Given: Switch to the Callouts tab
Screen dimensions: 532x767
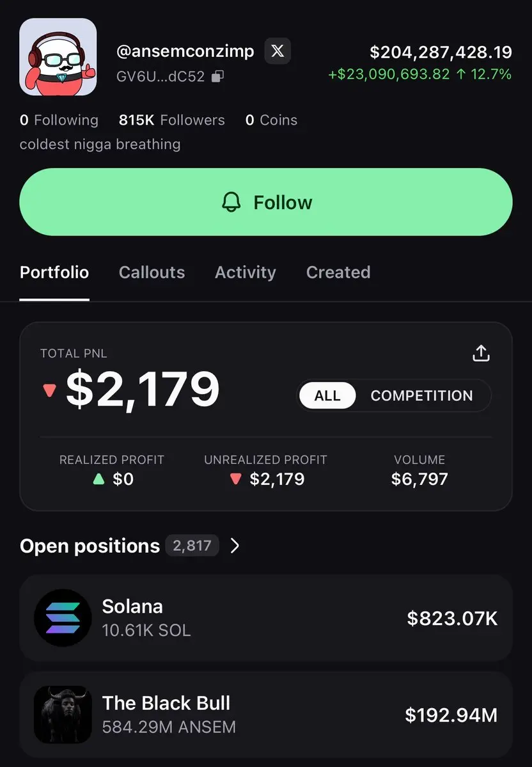Looking at the screenshot, I should [x=152, y=272].
